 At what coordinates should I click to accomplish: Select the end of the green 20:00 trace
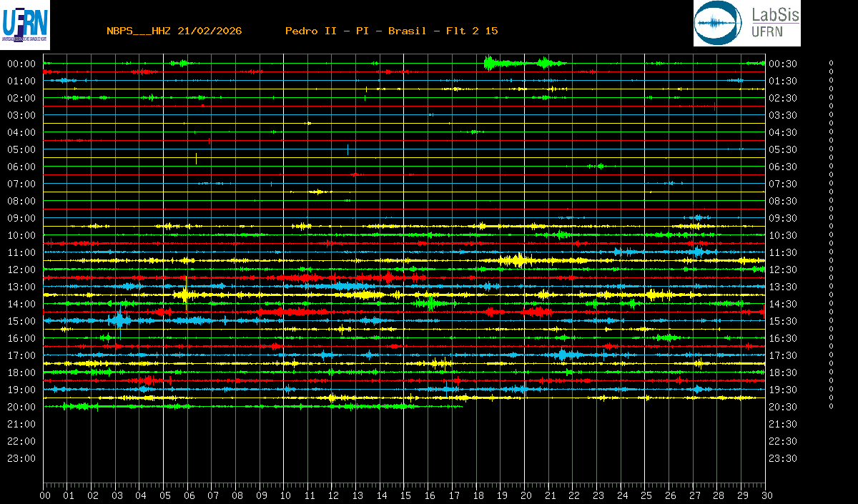[461, 406]
